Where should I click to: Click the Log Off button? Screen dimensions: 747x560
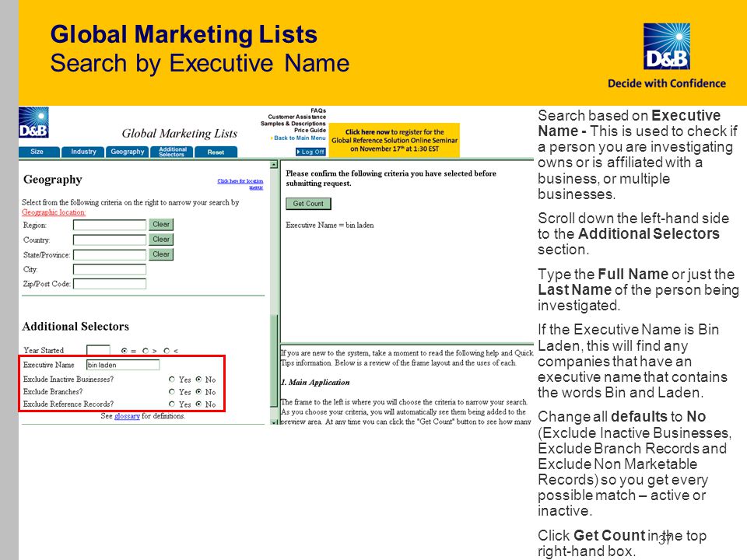click(x=310, y=152)
